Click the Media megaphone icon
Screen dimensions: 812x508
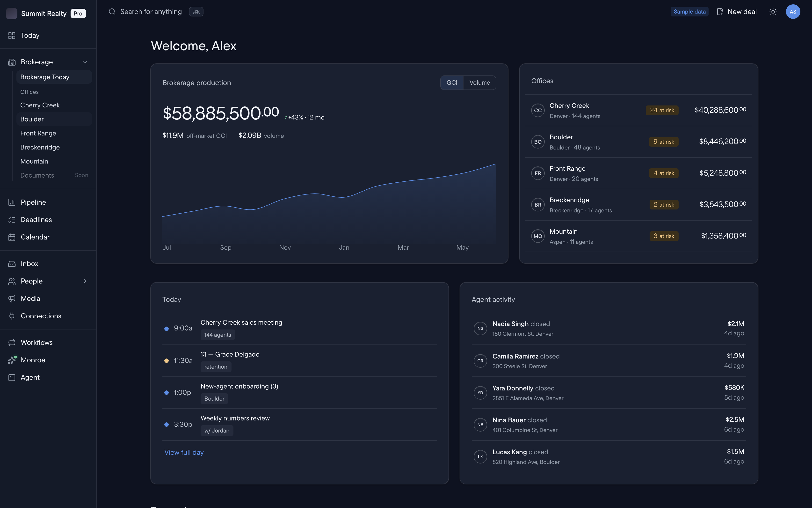(x=12, y=299)
